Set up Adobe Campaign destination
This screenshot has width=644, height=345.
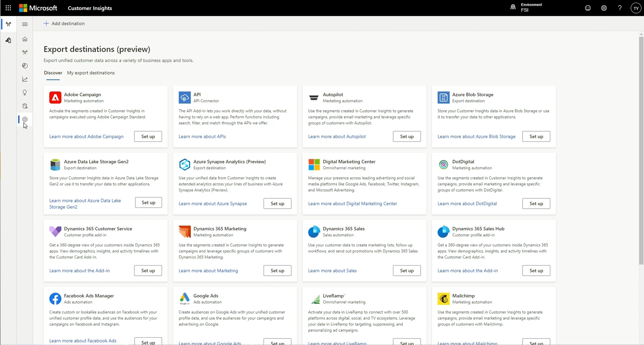148,136
